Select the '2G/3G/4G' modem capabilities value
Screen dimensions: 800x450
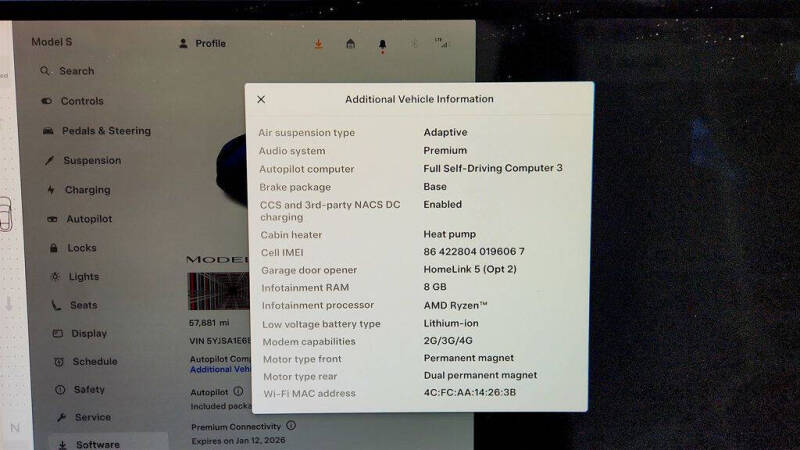(x=448, y=340)
